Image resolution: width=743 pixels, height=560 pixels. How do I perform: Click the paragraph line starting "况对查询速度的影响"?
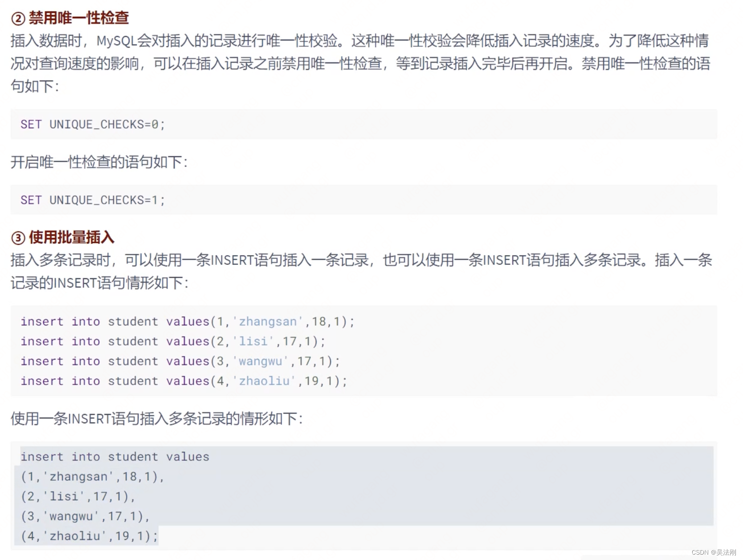click(360, 64)
